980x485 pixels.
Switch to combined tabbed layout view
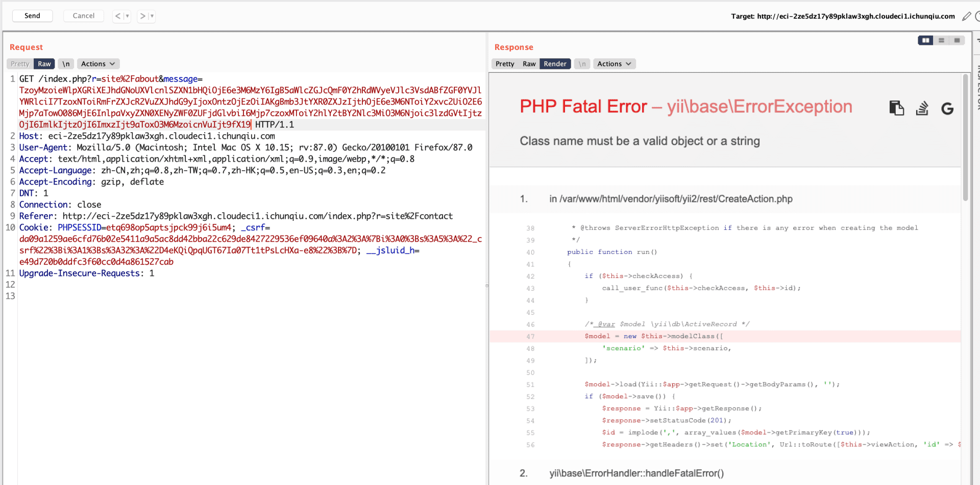tap(957, 40)
